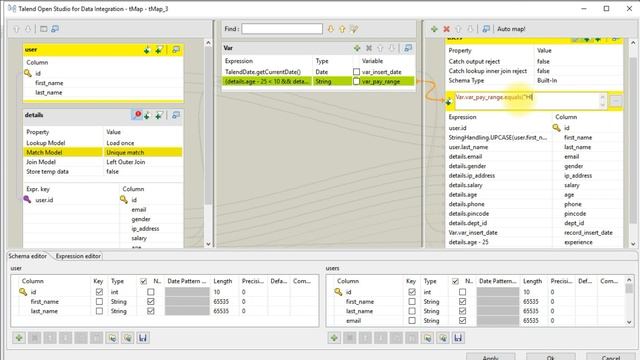640x360 pixels.
Task: Add an output table with the green plus
Action: point(434,29)
